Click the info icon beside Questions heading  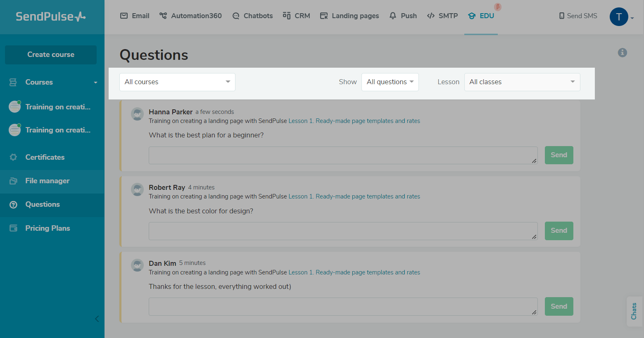pos(622,53)
